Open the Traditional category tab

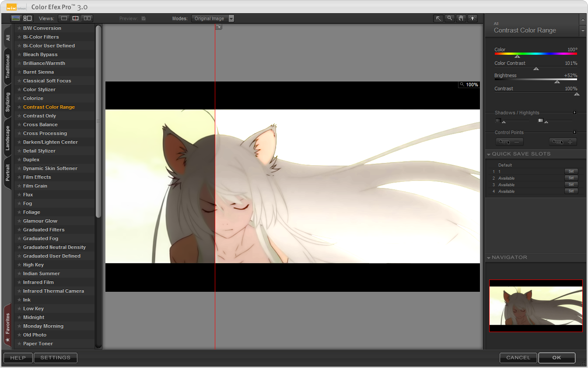coord(8,67)
